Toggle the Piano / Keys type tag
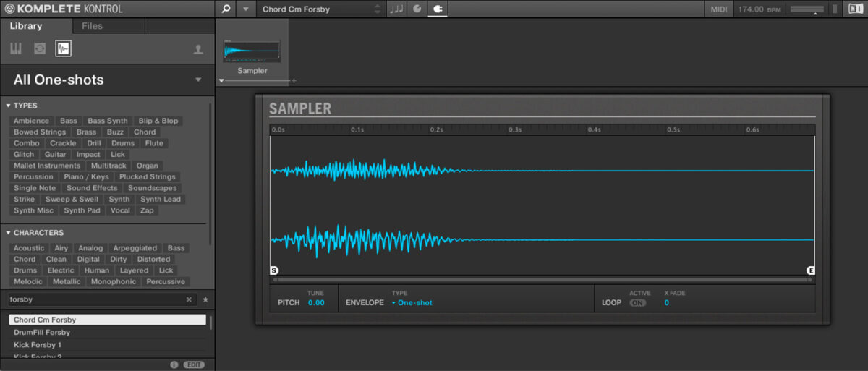The width and height of the screenshot is (868, 371). coord(86,176)
